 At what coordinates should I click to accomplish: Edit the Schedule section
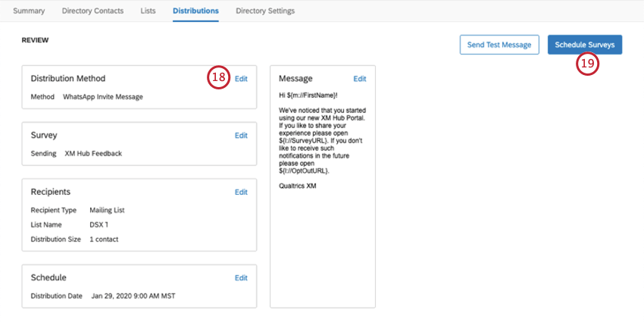[x=241, y=278]
